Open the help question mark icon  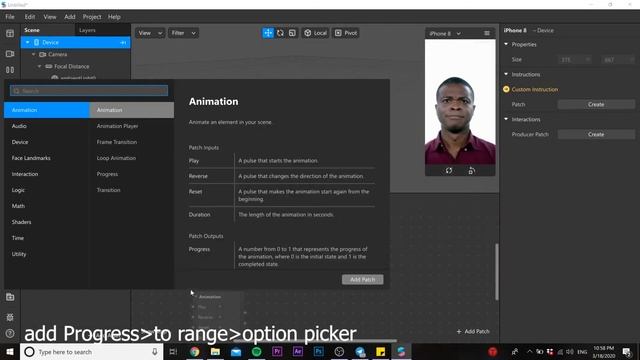click(10, 333)
